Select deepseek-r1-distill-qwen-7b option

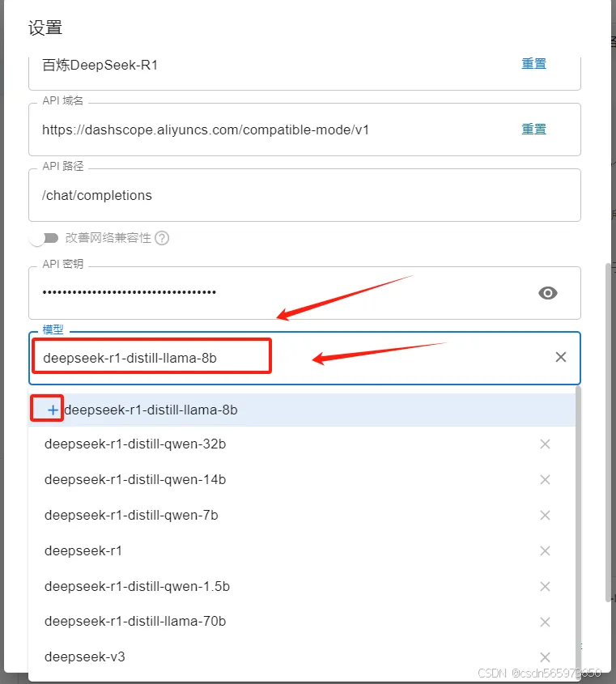pyautogui.click(x=302, y=515)
